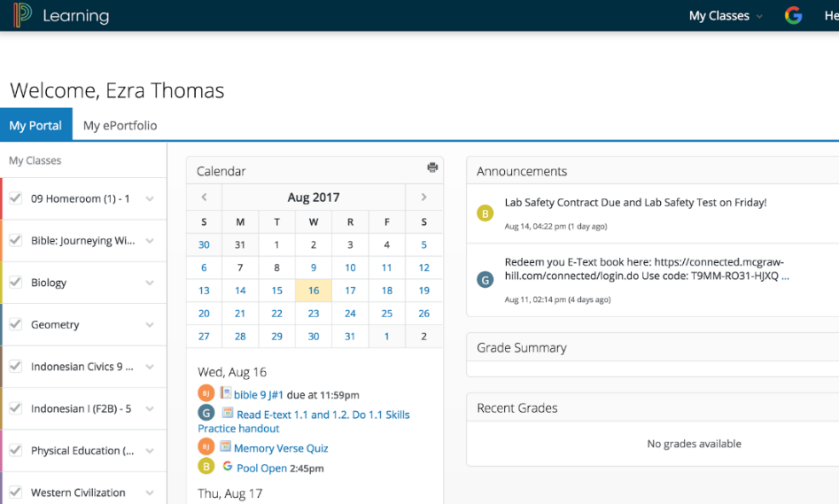The height and width of the screenshot is (504, 839).
Task: Click the yellow B avatar on Lab Safety announcement
Action: (485, 213)
